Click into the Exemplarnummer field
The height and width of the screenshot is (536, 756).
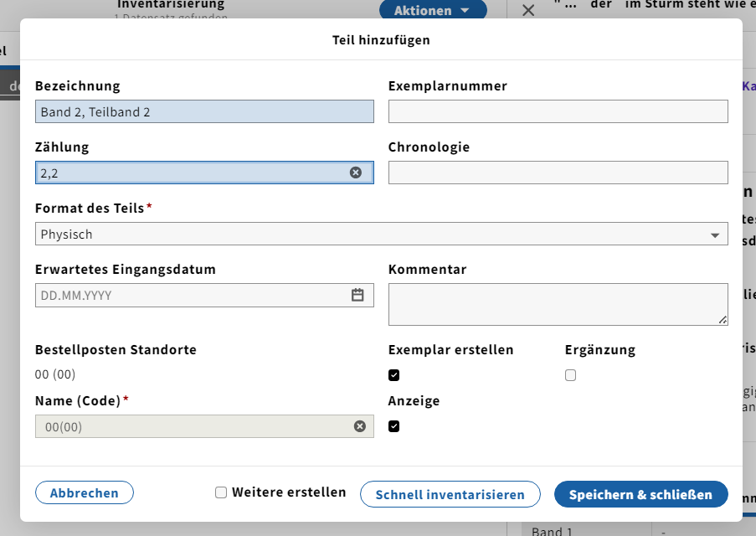coord(558,111)
